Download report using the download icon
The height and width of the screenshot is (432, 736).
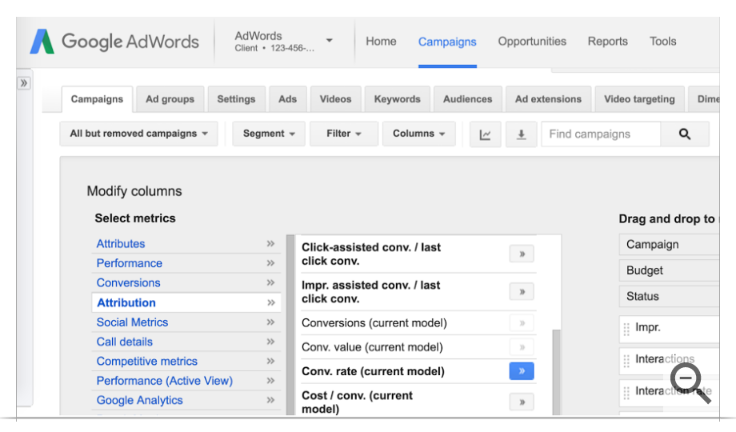pyautogui.click(x=521, y=134)
